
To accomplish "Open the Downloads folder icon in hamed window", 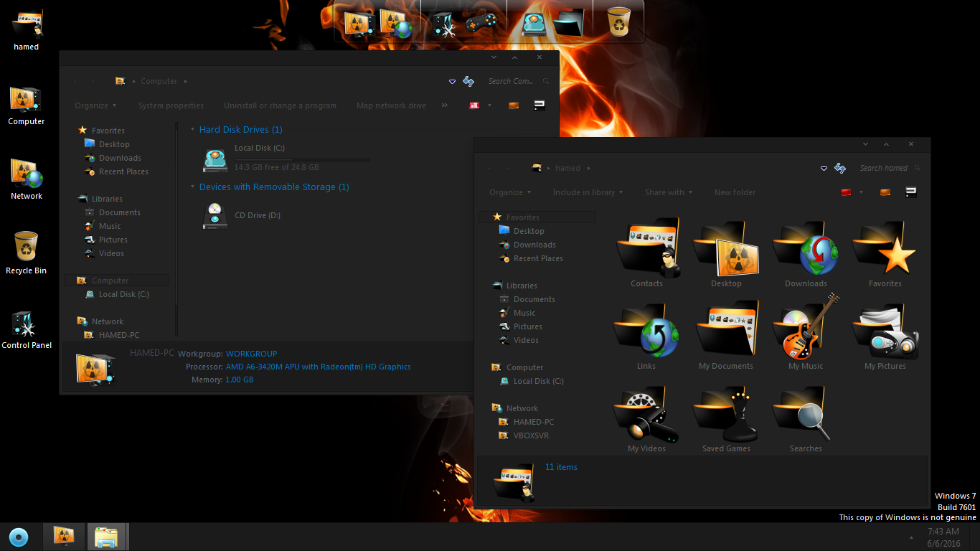I will (806, 253).
